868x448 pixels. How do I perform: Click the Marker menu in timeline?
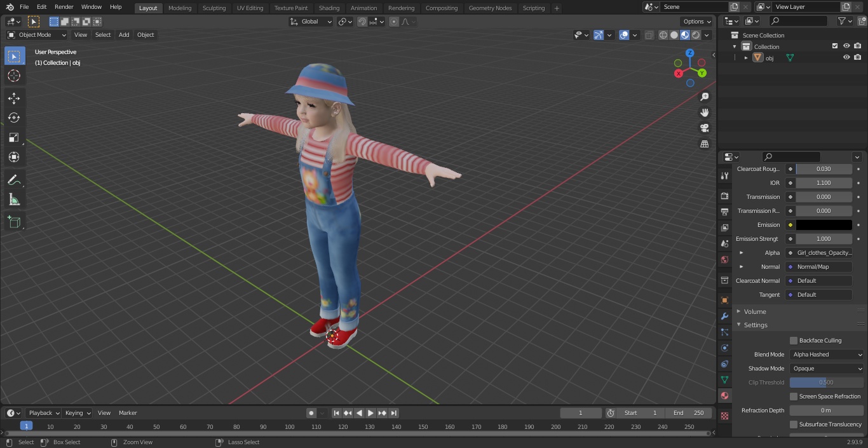tap(128, 413)
